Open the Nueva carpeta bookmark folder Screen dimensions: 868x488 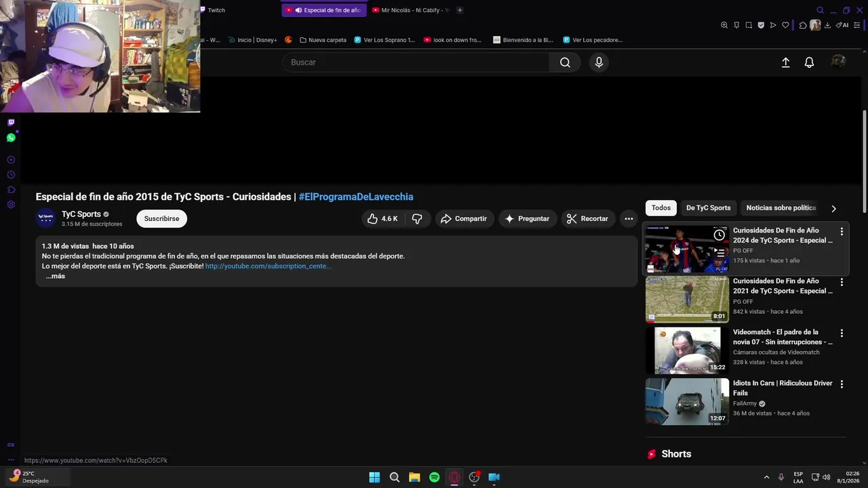tap(323, 40)
